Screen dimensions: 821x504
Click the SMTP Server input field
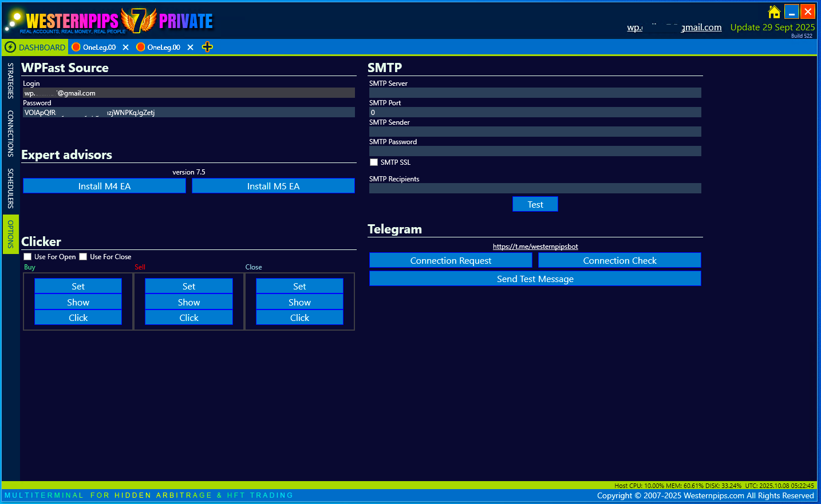pyautogui.click(x=535, y=93)
